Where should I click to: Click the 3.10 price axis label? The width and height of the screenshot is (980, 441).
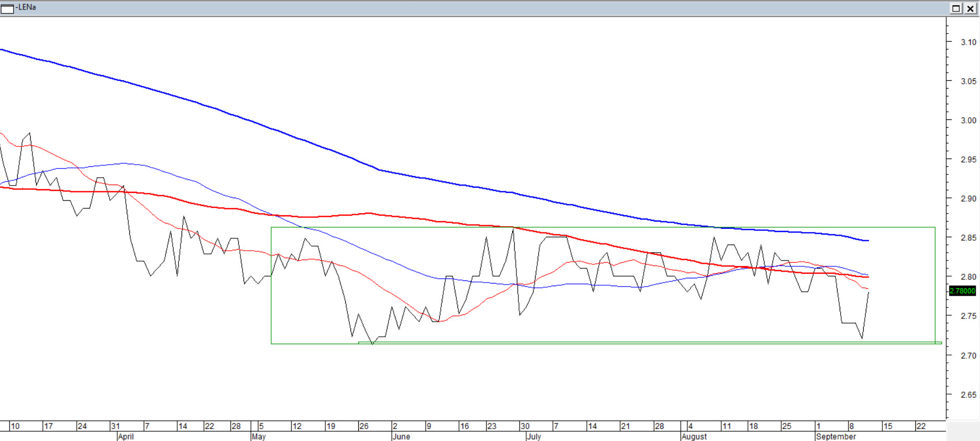coord(968,42)
